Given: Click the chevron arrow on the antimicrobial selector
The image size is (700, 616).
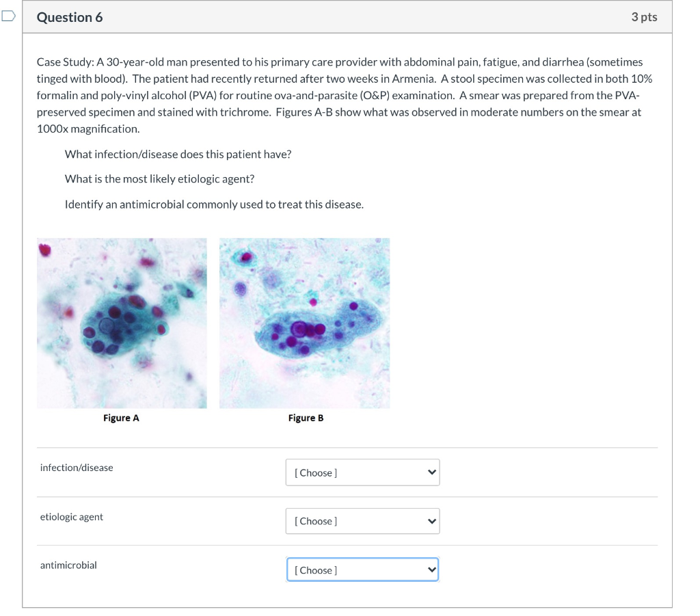Looking at the screenshot, I should click(431, 570).
